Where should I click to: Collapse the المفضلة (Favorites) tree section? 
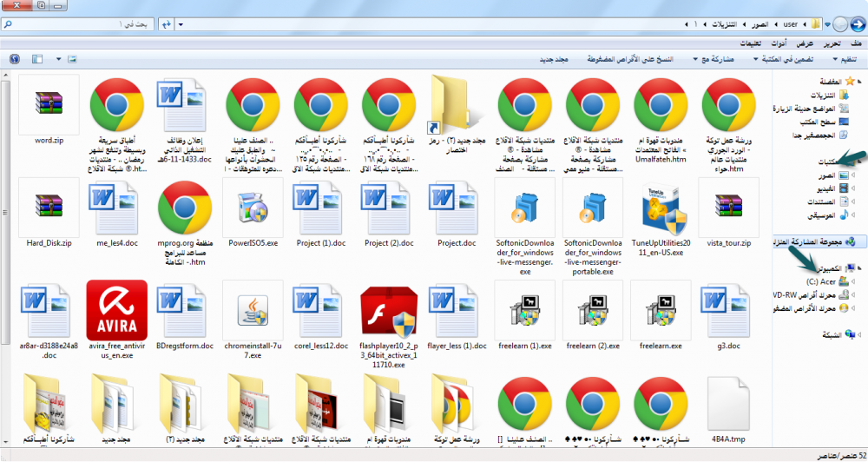862,82
